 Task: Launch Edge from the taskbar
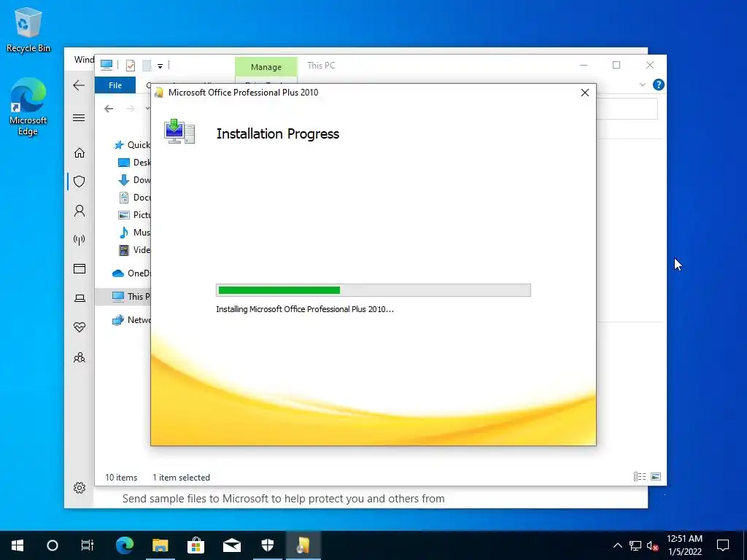[x=125, y=545]
